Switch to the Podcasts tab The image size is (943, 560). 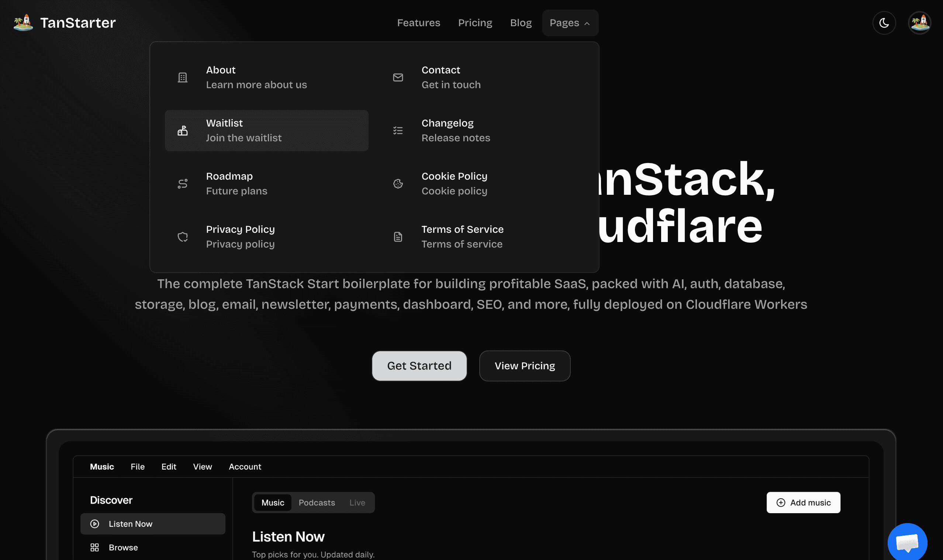tap(317, 503)
